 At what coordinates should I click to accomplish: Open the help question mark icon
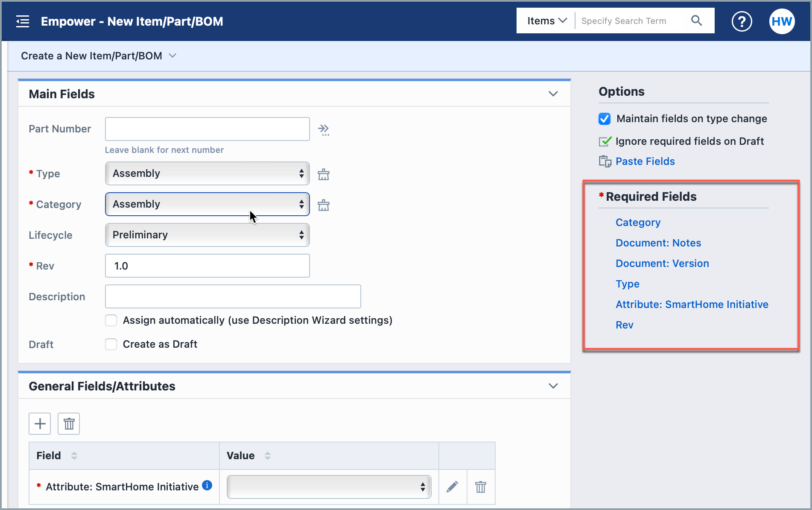tap(742, 21)
